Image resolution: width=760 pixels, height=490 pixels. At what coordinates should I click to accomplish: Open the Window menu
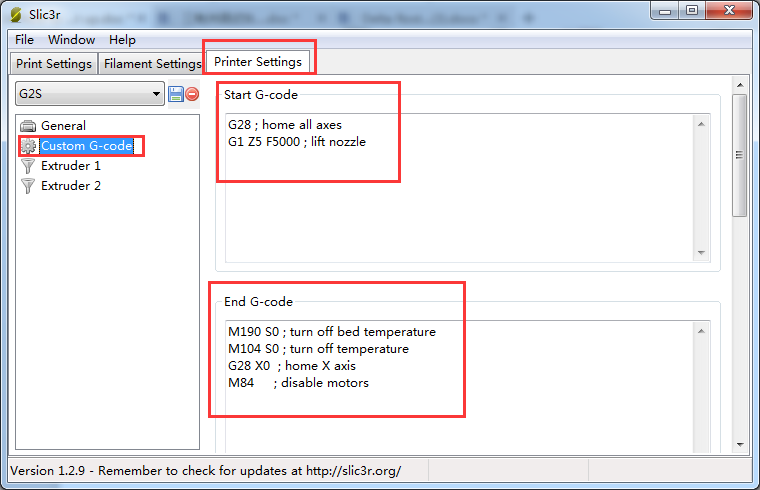[71, 40]
